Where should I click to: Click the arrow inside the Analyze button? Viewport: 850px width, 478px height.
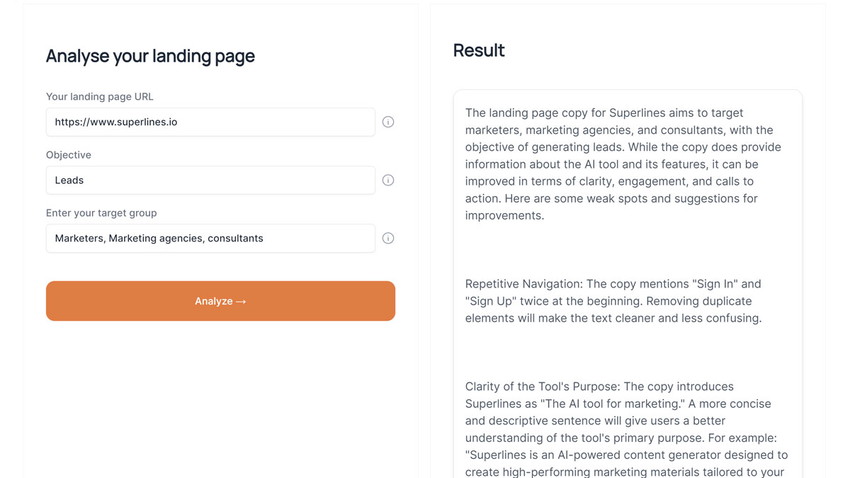click(241, 301)
